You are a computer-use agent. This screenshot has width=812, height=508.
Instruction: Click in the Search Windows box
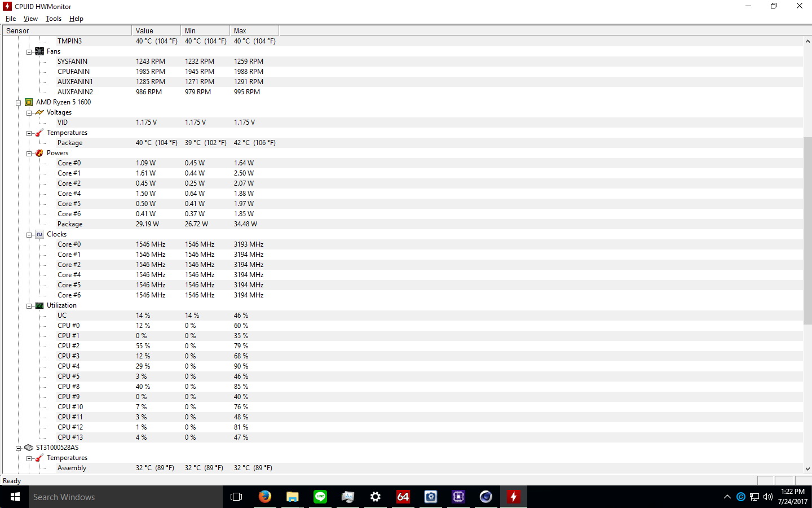pyautogui.click(x=126, y=497)
